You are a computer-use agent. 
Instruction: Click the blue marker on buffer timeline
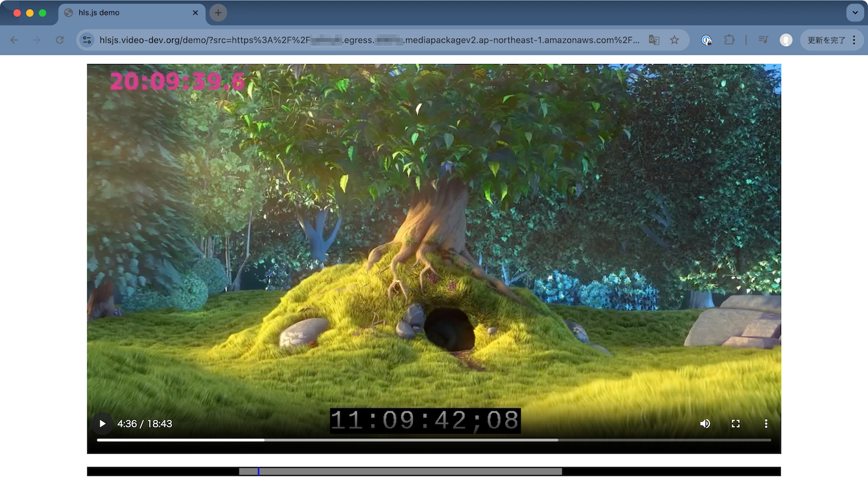point(258,471)
